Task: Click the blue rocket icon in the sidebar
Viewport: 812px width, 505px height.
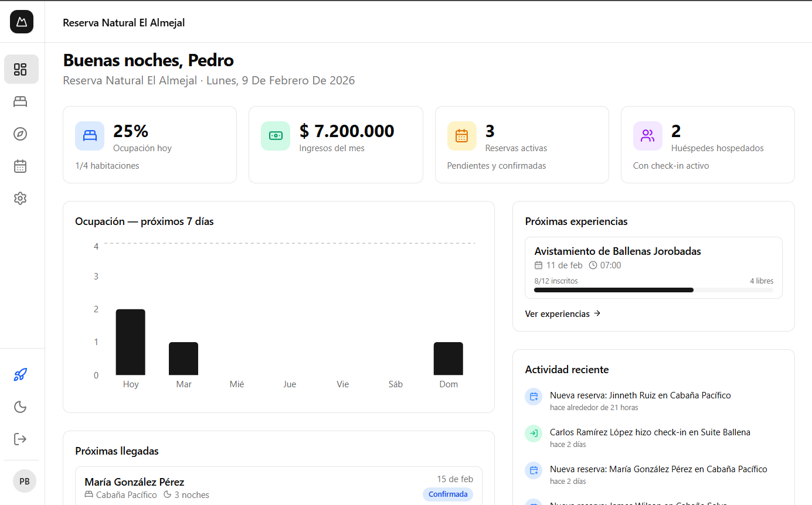Action: [21, 374]
